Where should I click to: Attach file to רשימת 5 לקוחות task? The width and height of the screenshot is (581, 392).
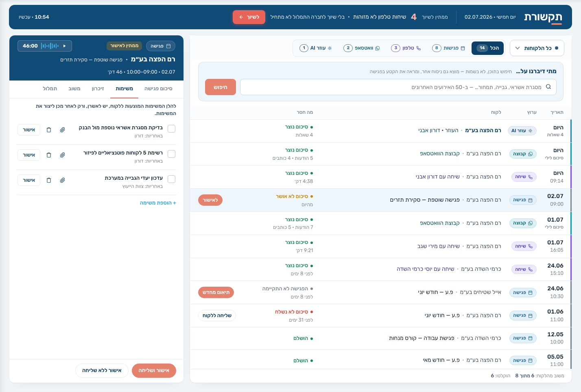click(x=63, y=155)
